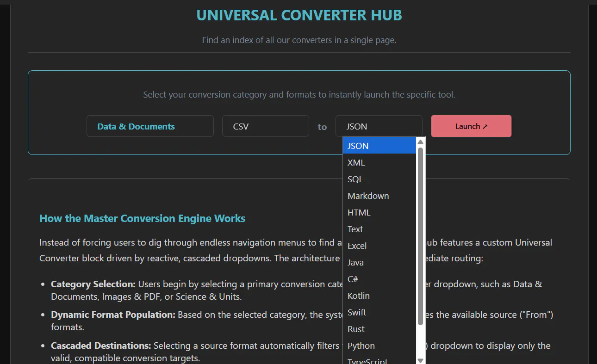Select the Text option
Screen dimensions: 597x364
(x=379, y=229)
